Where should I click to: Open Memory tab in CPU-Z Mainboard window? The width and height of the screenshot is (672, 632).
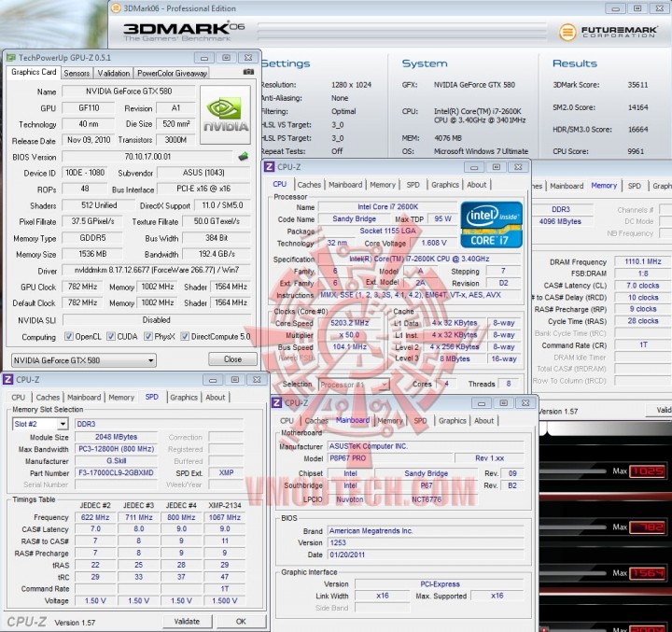(x=390, y=421)
